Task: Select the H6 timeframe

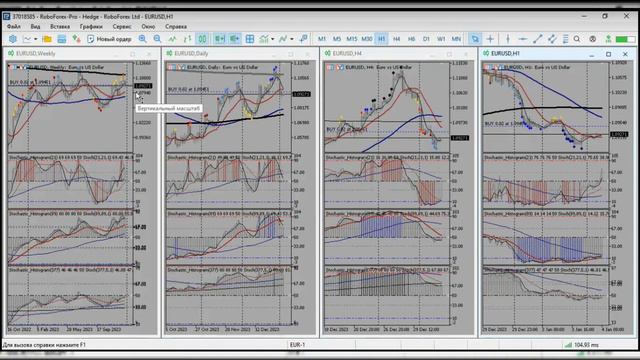Action: (411, 39)
